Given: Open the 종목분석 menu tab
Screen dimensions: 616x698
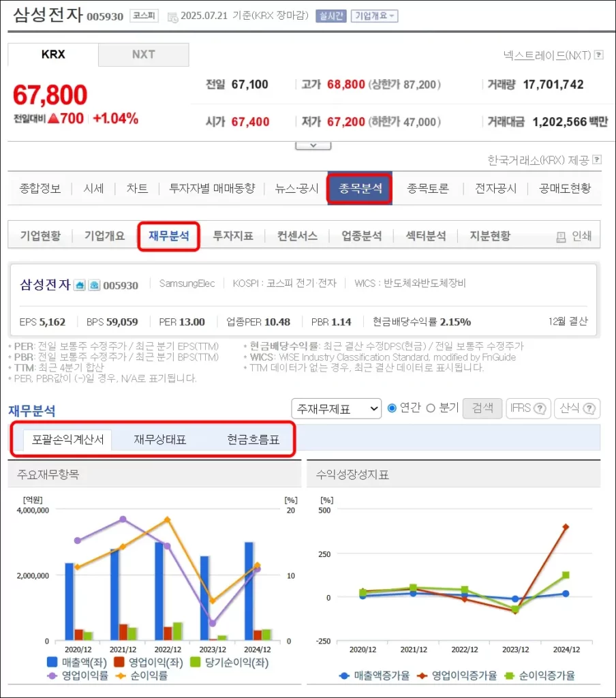Looking at the screenshot, I should click(x=360, y=188).
